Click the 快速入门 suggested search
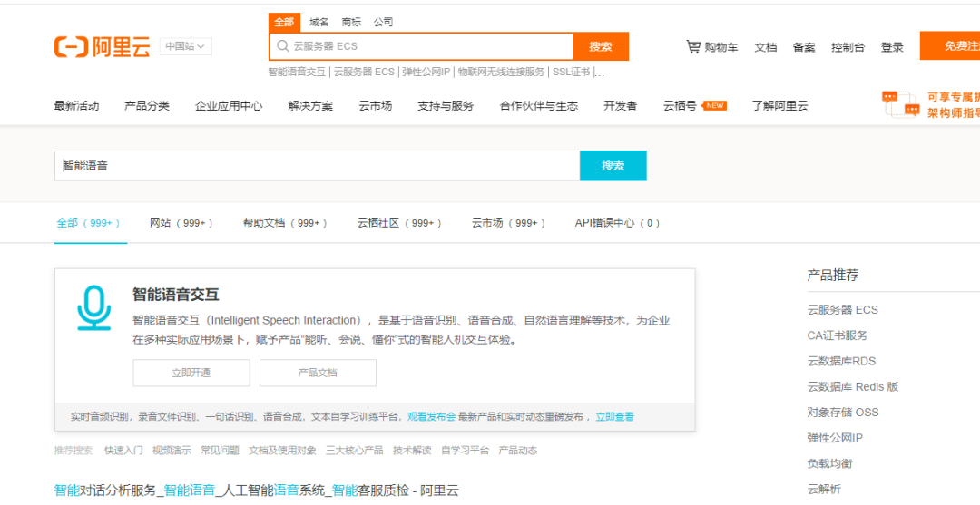Screen dimensions: 980x505 click(123, 451)
